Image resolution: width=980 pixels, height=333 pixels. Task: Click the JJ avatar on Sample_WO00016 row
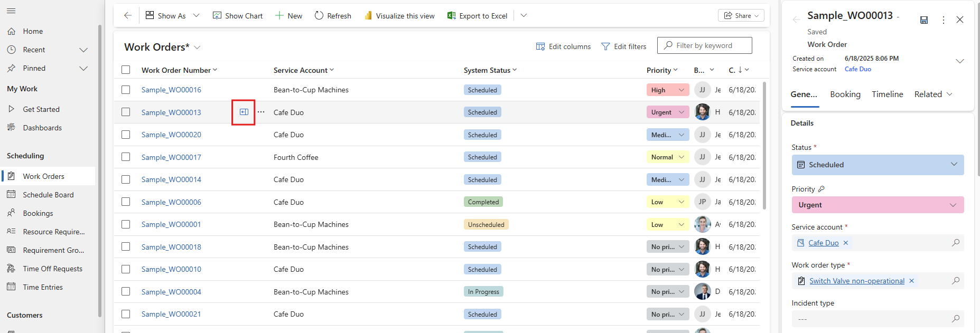[x=702, y=90]
